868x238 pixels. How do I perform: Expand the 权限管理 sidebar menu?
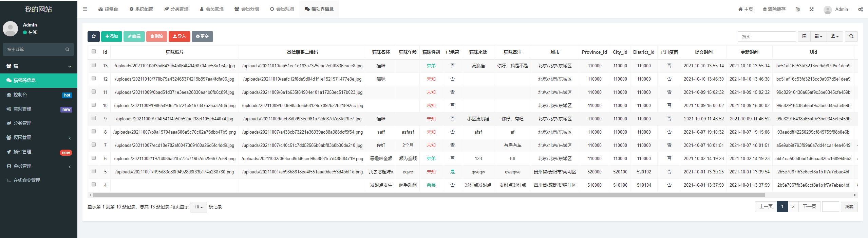(x=38, y=137)
